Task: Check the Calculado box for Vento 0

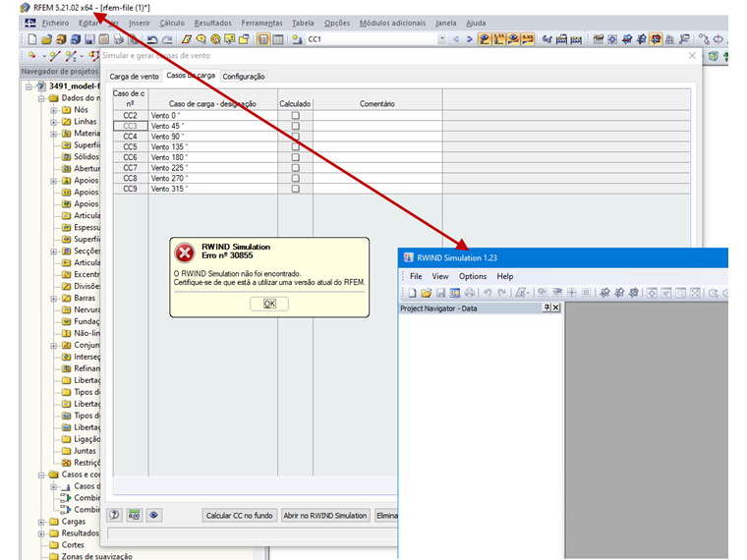Action: coord(296,115)
